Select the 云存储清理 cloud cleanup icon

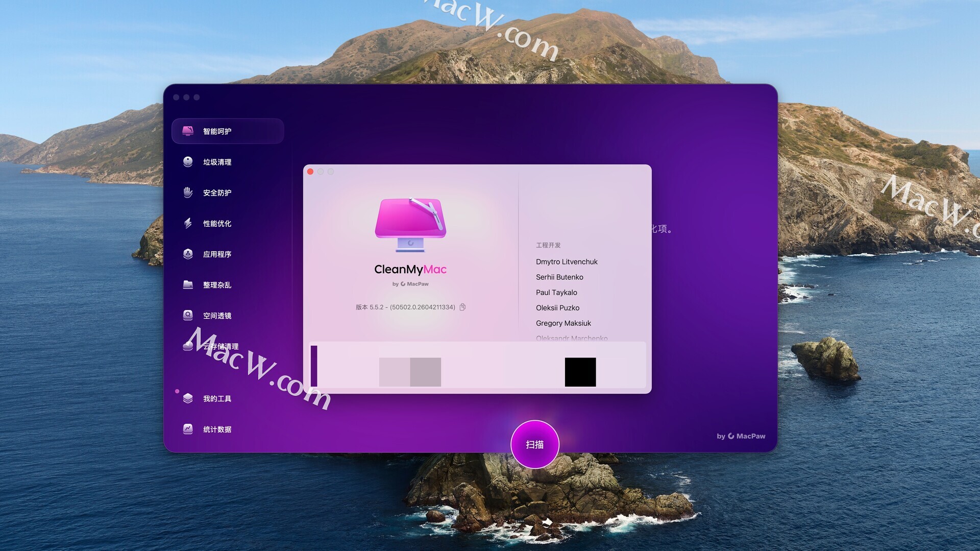[x=188, y=346]
